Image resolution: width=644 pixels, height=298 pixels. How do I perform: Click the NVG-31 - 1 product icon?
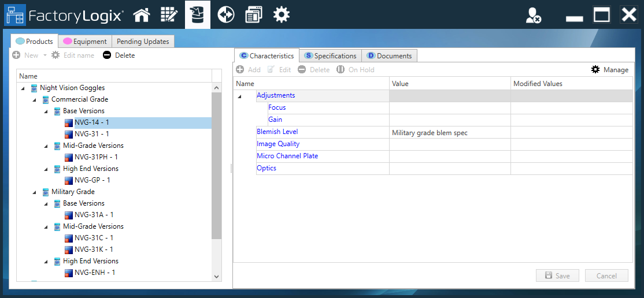click(69, 134)
